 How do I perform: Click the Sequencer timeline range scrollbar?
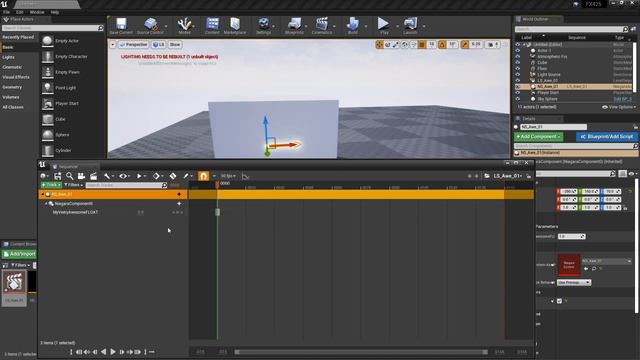tap(361, 352)
